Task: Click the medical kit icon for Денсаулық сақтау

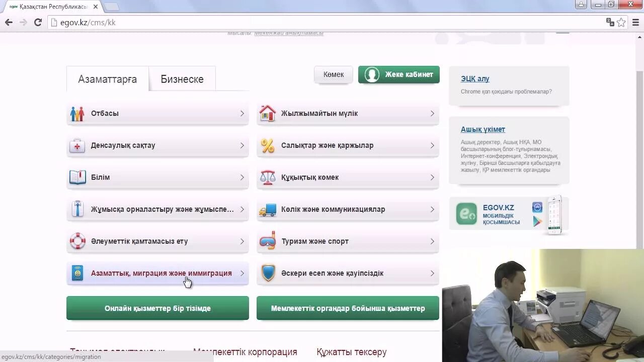Action: [x=77, y=146]
